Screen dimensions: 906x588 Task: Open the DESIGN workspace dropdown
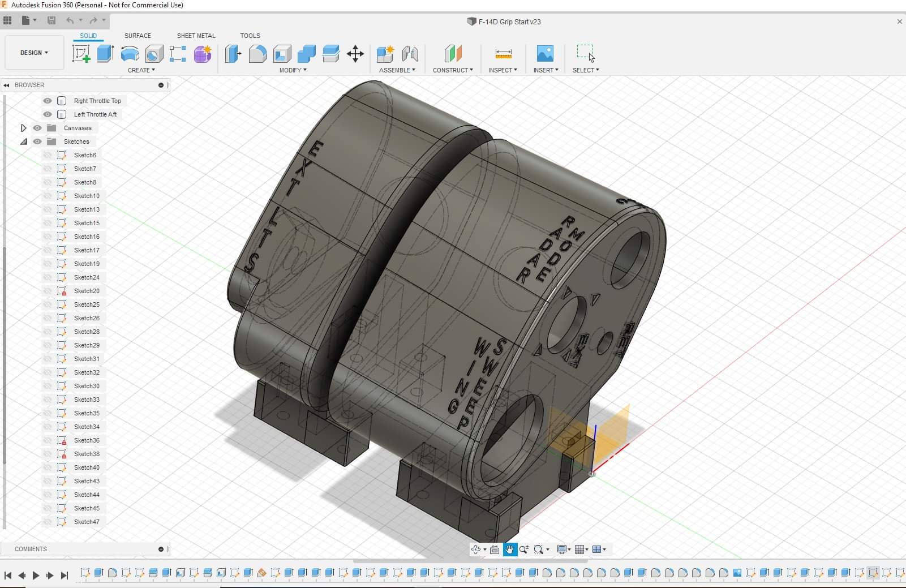pos(34,53)
